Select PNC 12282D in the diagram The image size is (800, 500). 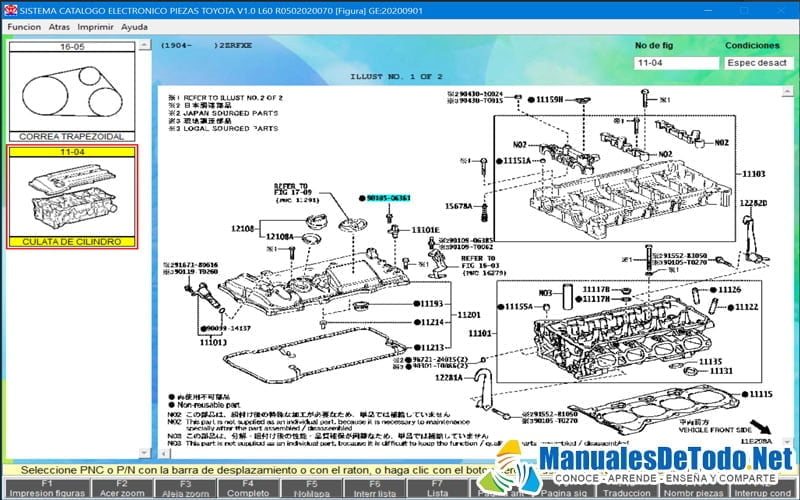tap(754, 203)
